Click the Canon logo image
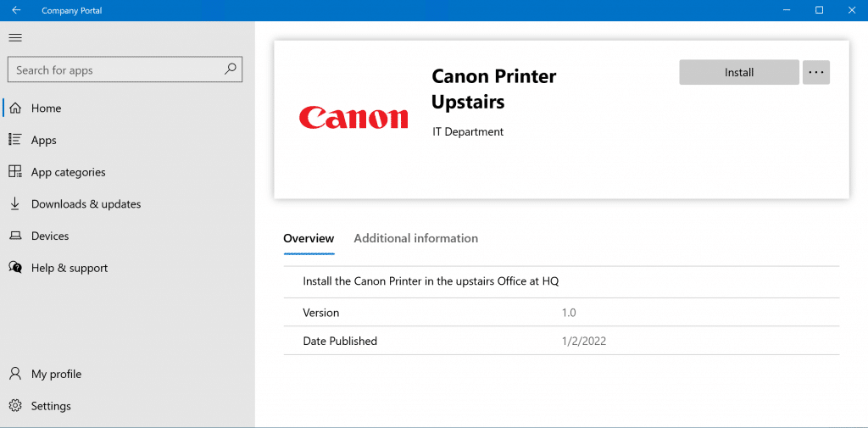Viewport: 868px width, 428px height. tap(353, 117)
